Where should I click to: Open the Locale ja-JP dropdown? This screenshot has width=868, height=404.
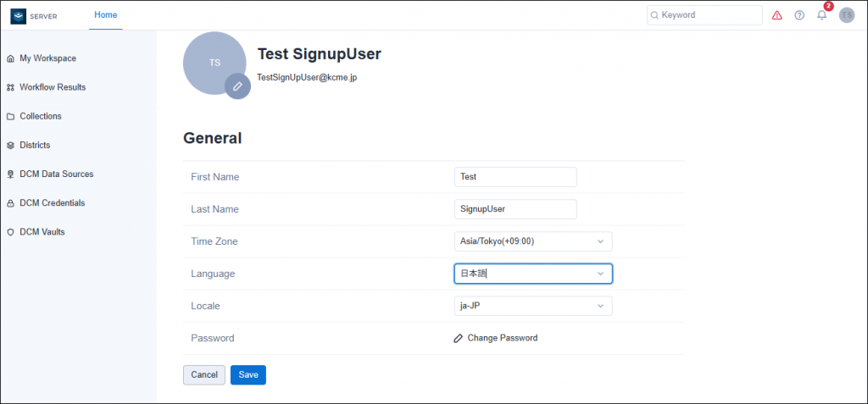click(533, 306)
